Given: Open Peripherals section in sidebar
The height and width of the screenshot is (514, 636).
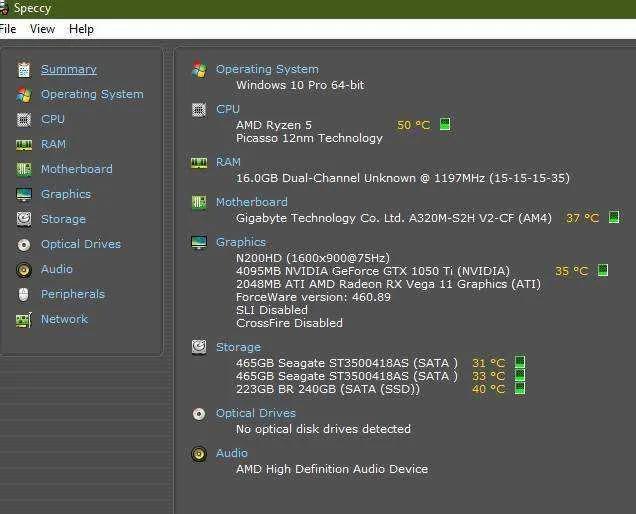Looking at the screenshot, I should coord(73,294).
